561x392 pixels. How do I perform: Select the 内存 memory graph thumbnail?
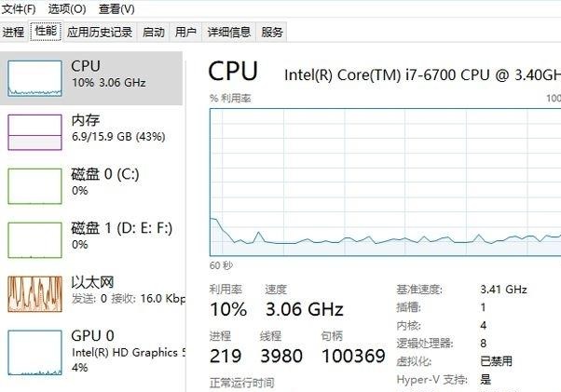[34, 132]
